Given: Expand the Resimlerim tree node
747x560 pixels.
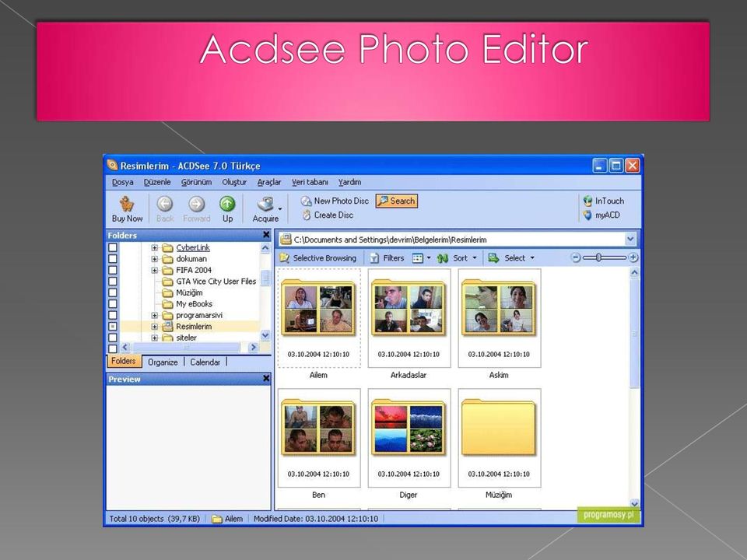Looking at the screenshot, I should click(x=154, y=327).
